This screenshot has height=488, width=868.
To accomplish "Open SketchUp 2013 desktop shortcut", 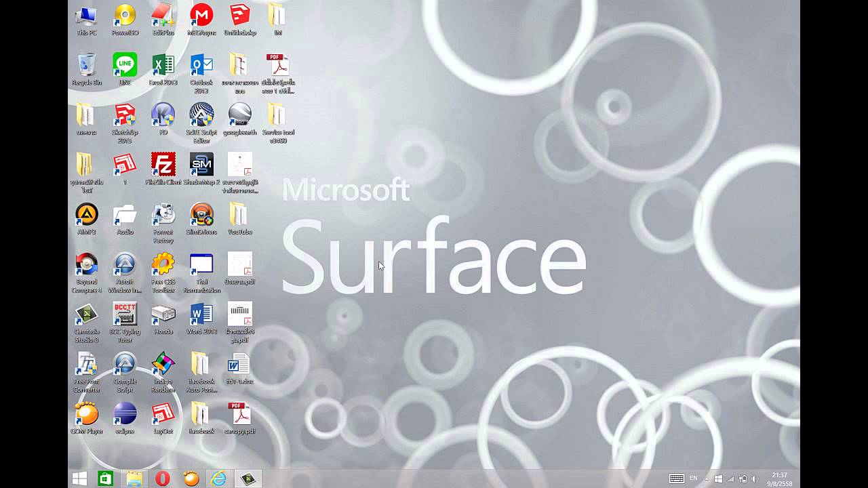I will [x=125, y=123].
